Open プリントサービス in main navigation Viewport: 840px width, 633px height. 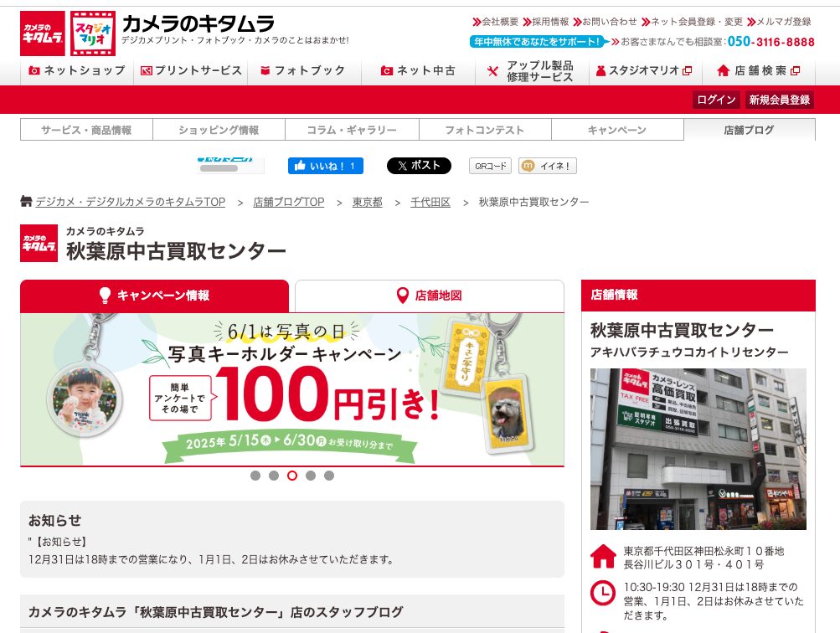coord(191,70)
